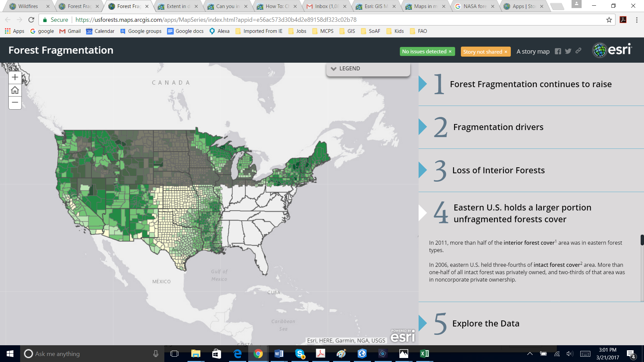Dismiss the 'No issues detected' badge
The image size is (644, 362).
click(450, 52)
